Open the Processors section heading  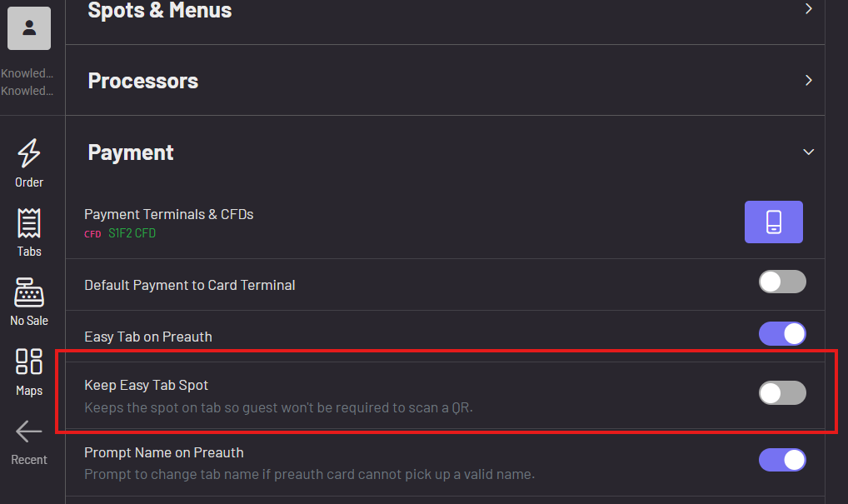[x=143, y=81]
